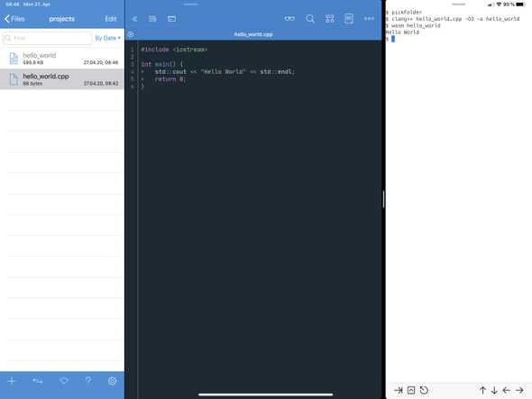This screenshot has width=532, height=399.
Task: Open the symbol list command icon
Action: pos(330,19)
